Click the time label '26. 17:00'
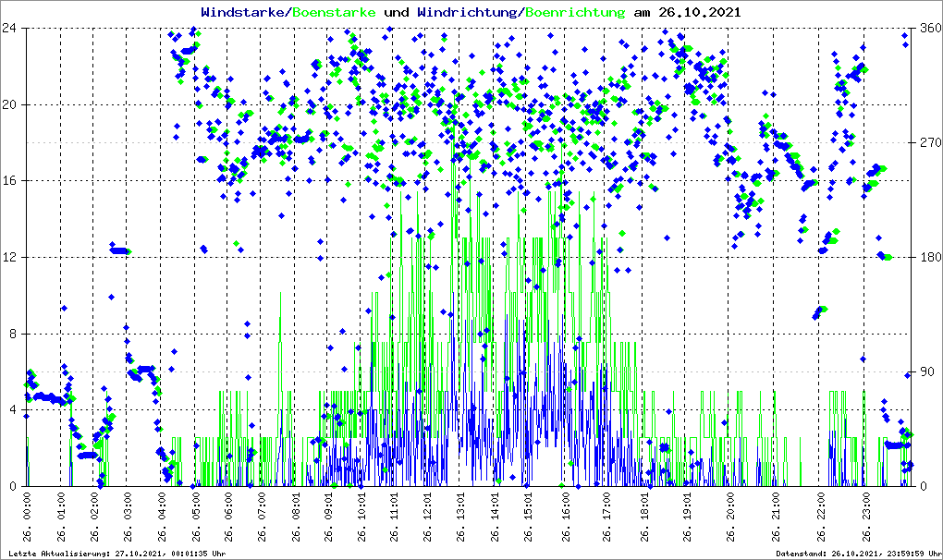 pyautogui.click(x=606, y=517)
